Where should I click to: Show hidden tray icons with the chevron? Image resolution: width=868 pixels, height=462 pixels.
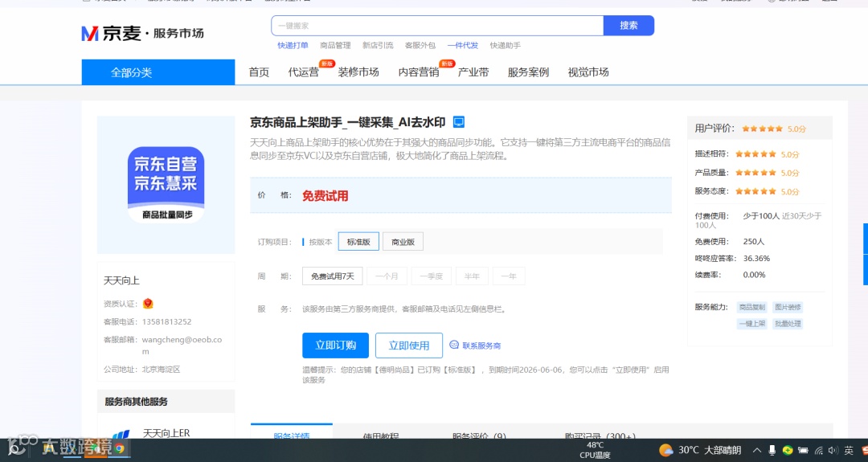click(757, 450)
